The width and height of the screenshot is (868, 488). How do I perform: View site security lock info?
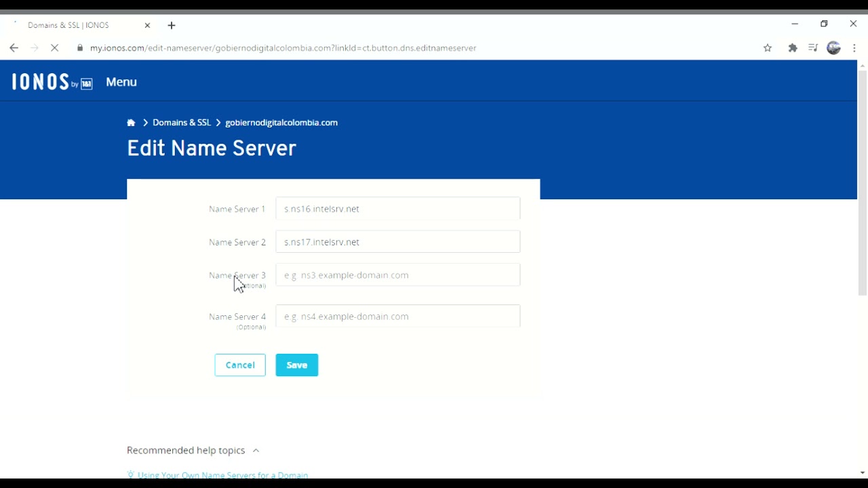[80, 48]
